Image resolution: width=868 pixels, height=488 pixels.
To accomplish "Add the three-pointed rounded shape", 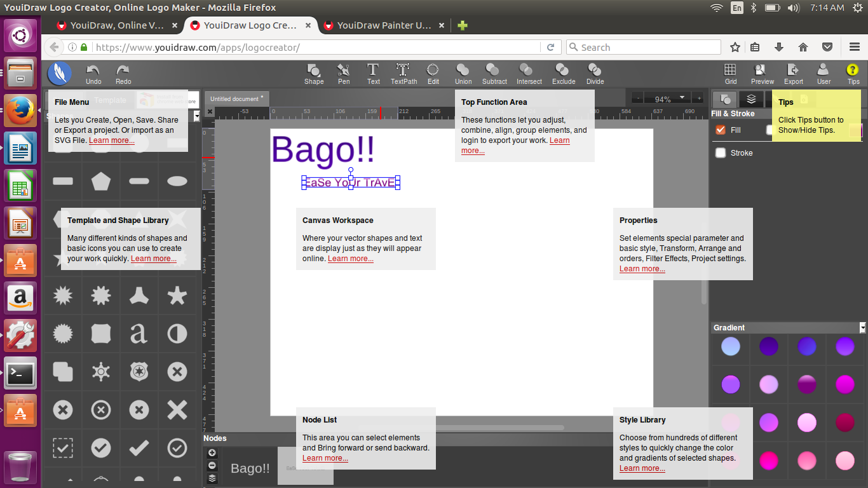I will point(139,295).
